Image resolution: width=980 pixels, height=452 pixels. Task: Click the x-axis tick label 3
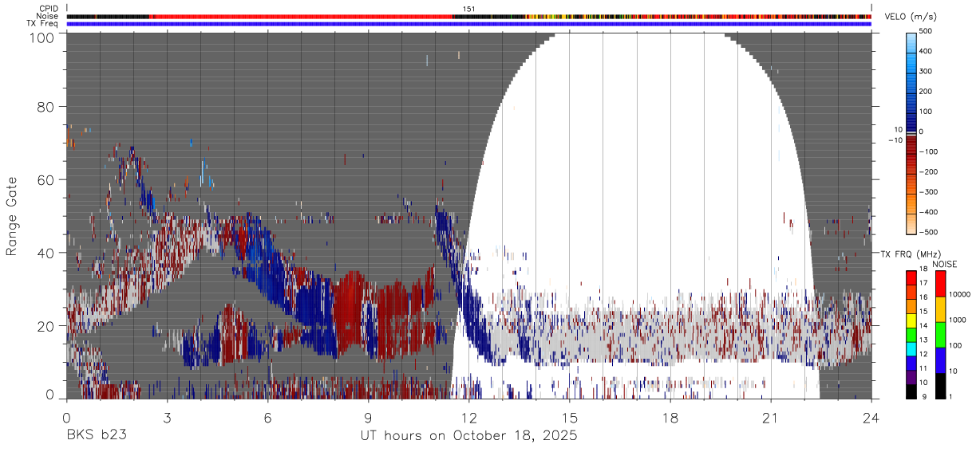[x=167, y=418]
